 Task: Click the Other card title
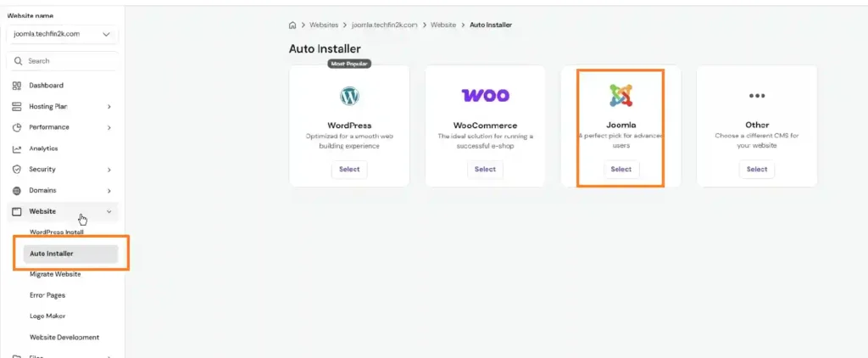point(757,126)
